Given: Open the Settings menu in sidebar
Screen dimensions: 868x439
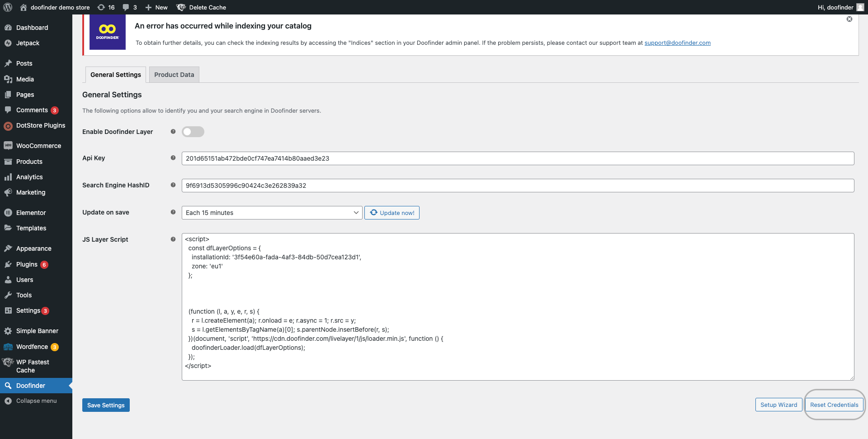Looking at the screenshot, I should 36,310.
